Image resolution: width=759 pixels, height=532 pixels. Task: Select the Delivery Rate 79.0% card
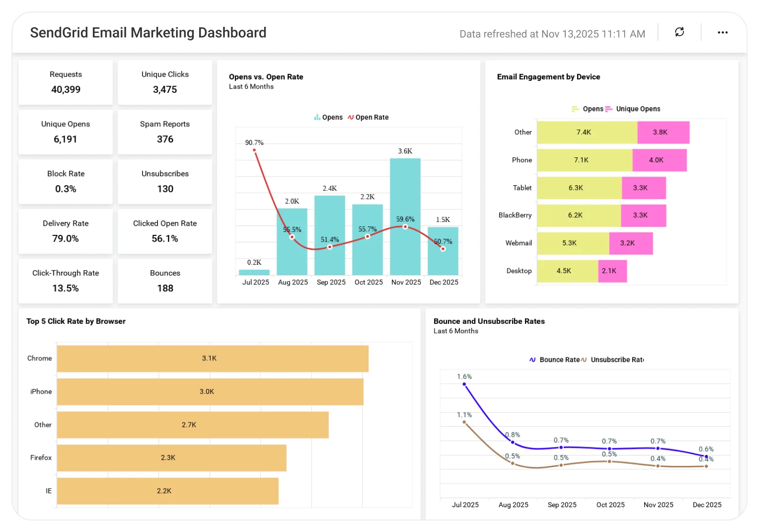point(66,231)
